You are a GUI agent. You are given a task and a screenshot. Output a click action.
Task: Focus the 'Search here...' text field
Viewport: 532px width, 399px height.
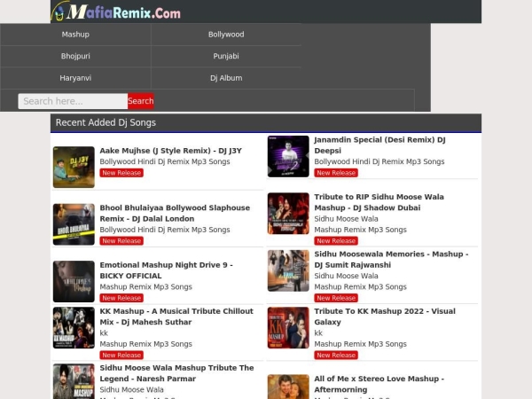[73, 101]
